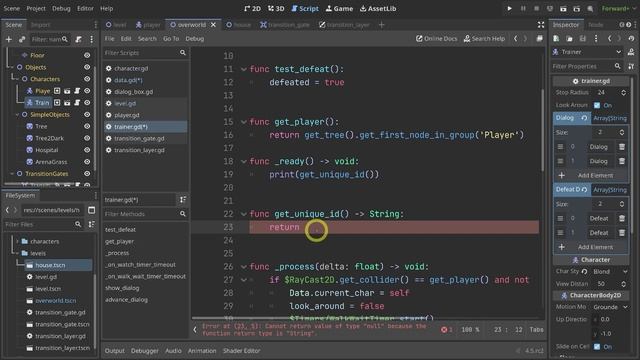Image resolution: width=640 pixels, height=360 pixels.
Task: Collapse the SimpleObjects node
Action: (x=17, y=115)
